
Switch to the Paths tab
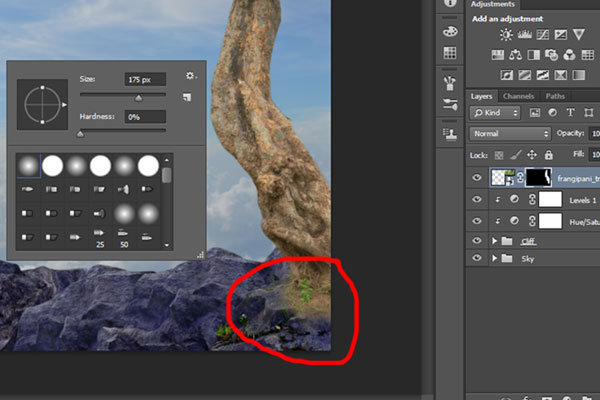[x=554, y=95]
